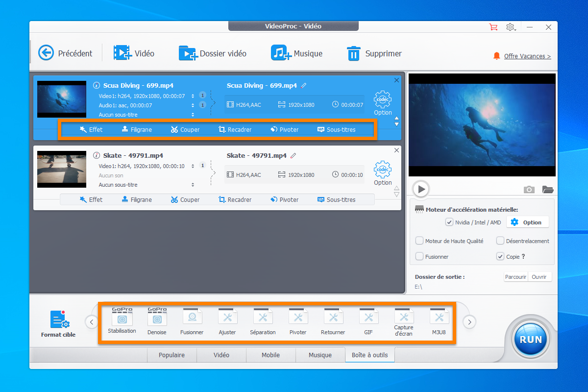Enable the Fusionner checkbox
The image size is (588, 392).
tap(419, 256)
